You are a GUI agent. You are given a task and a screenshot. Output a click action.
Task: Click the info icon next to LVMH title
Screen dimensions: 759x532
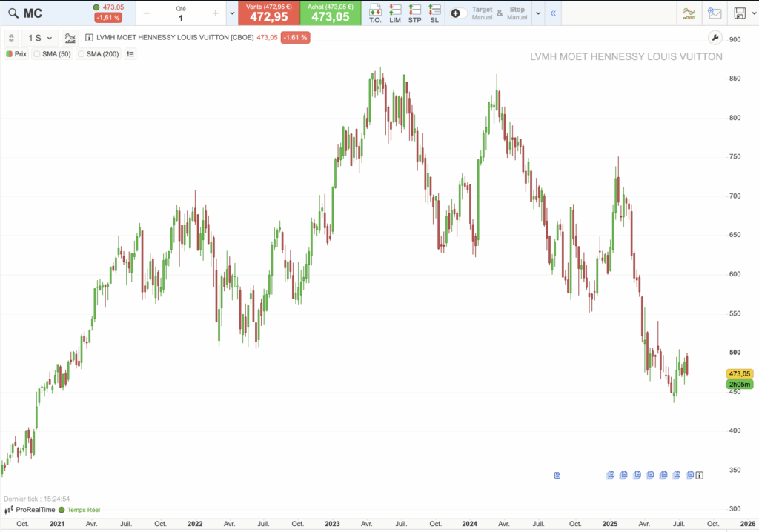coord(89,38)
